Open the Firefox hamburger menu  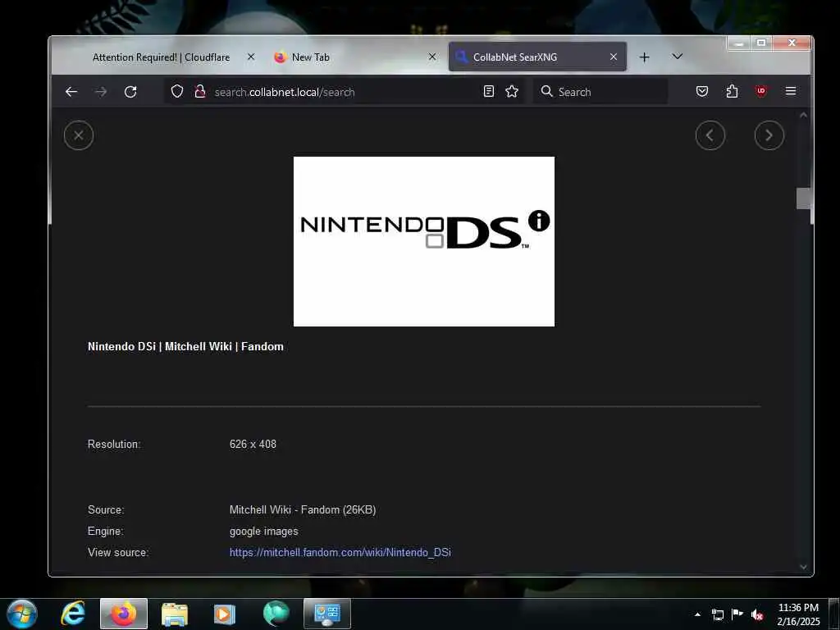coord(790,91)
